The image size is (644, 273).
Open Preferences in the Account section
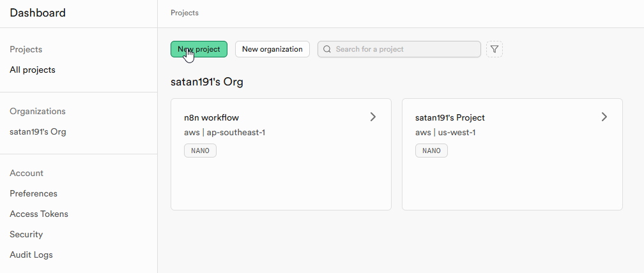coord(34,193)
